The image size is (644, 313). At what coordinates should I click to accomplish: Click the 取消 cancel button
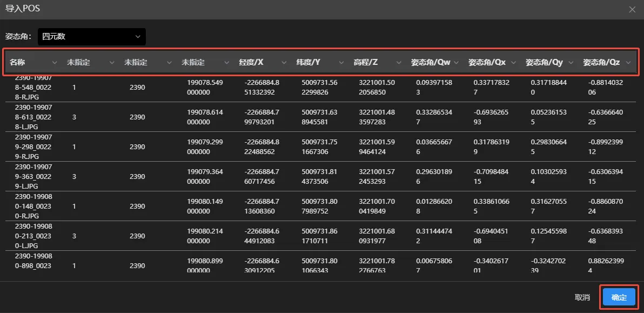[582, 297]
